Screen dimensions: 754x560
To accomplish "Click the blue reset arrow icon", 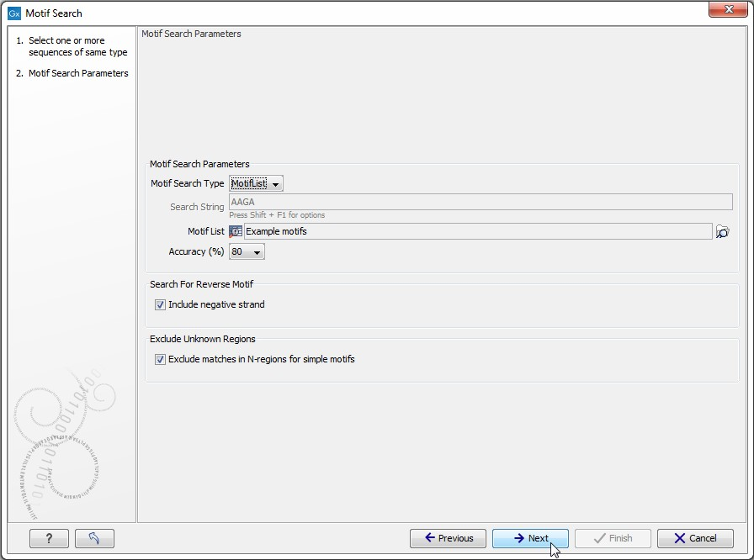I will point(94,538).
